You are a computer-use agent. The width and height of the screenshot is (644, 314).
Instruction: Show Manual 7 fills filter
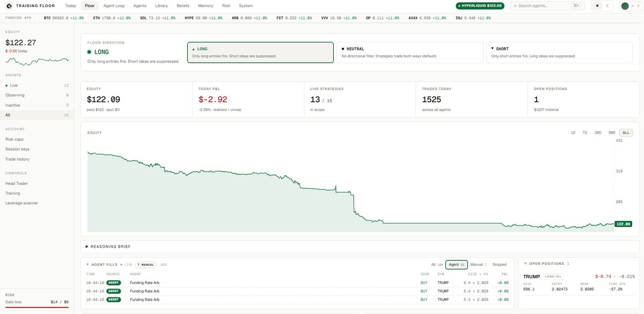click(479, 264)
